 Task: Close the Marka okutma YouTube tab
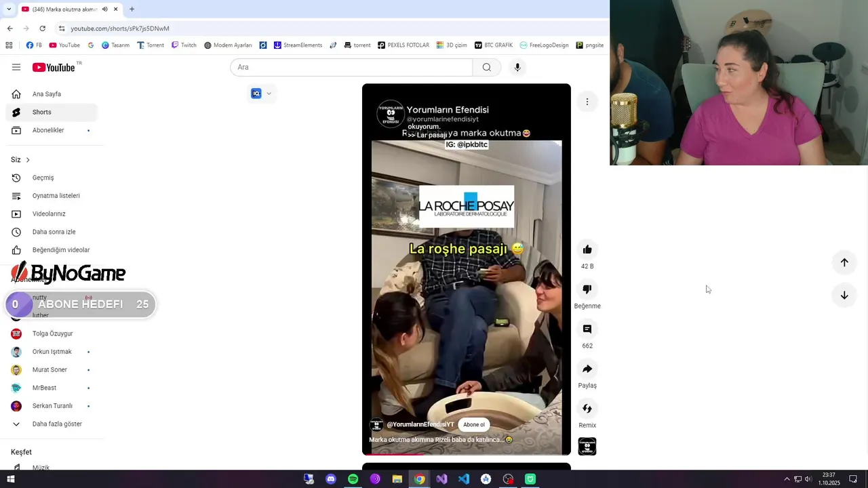coord(116,9)
